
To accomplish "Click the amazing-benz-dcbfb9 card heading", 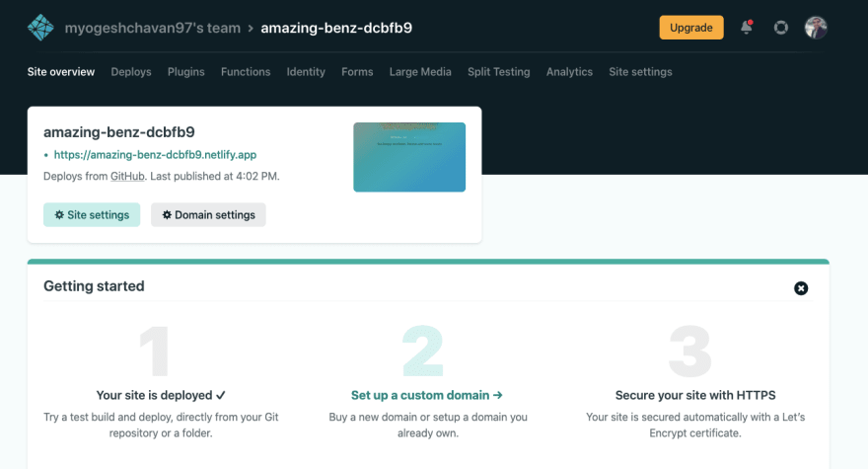I will (119, 132).
